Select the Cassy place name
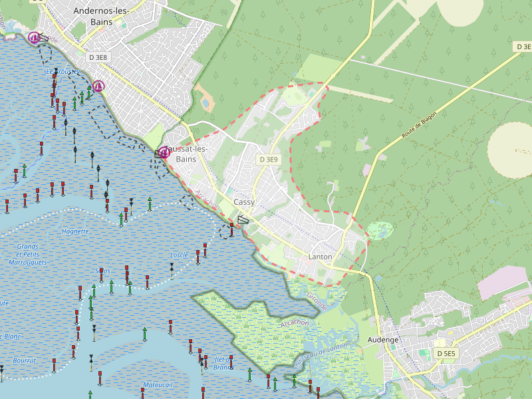532x399 pixels. pyautogui.click(x=244, y=202)
